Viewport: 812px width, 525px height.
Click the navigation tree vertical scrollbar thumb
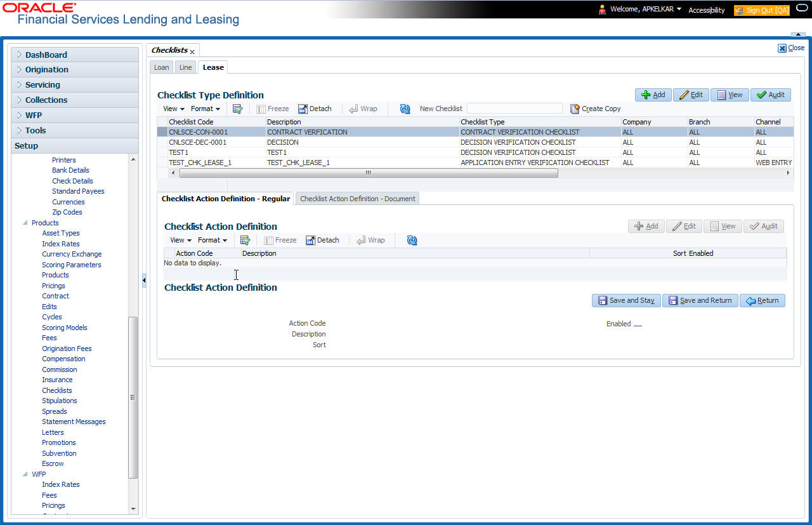click(133, 397)
